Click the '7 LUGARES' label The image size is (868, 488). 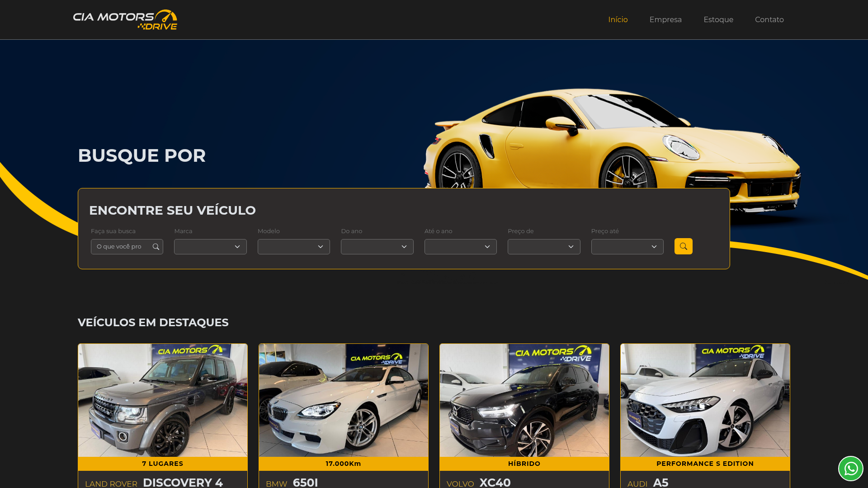(x=163, y=464)
